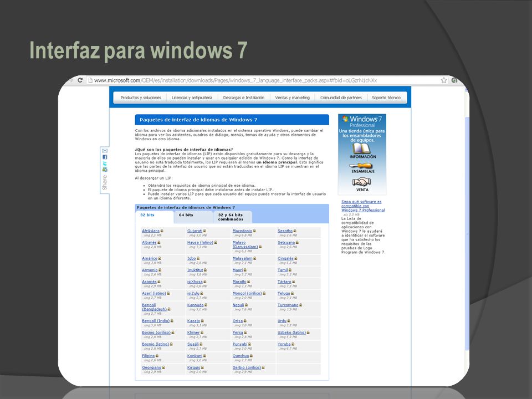Click the lock icon beside Macedonio
This screenshot has width=532, height=399.
(x=254, y=231)
